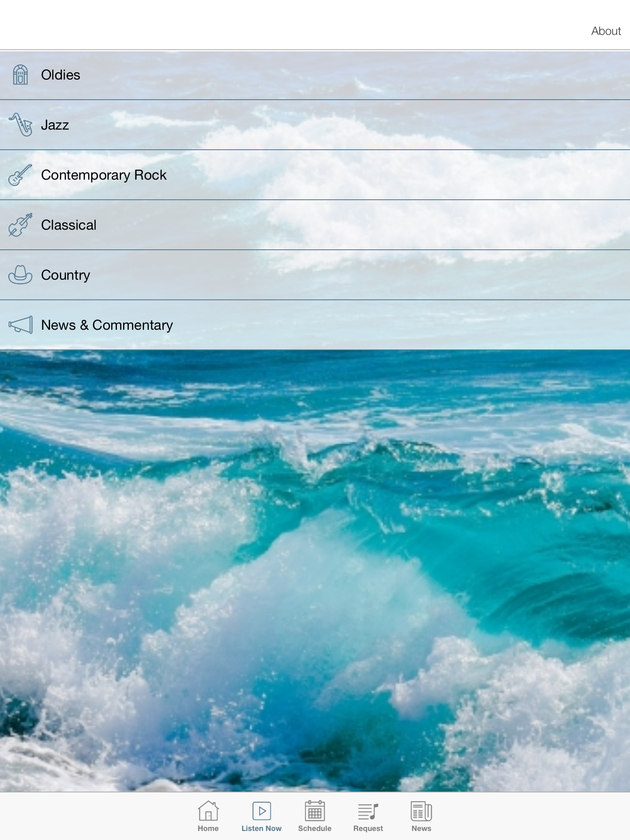
Task: Open the News & Commentary station label
Action: pos(107,325)
